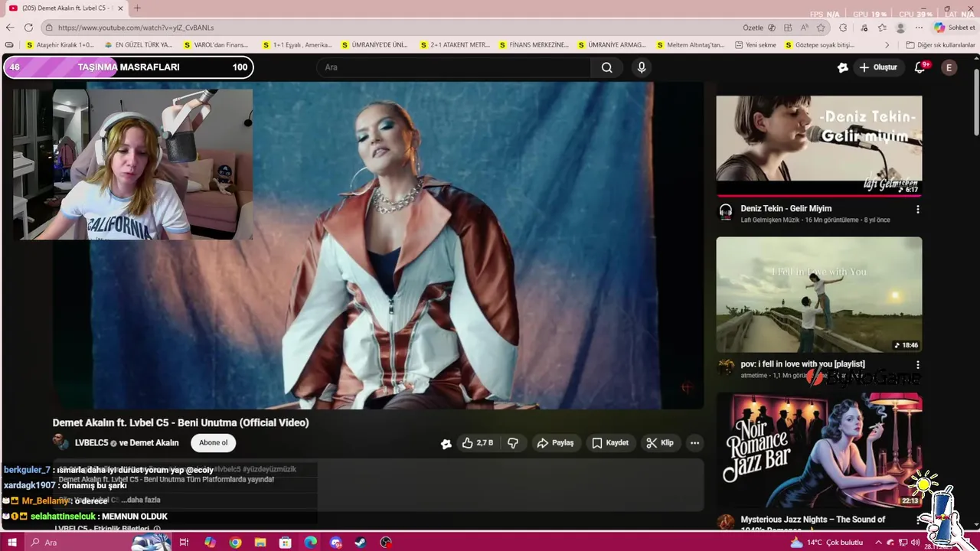Open Steam from the taskbar

click(x=361, y=543)
